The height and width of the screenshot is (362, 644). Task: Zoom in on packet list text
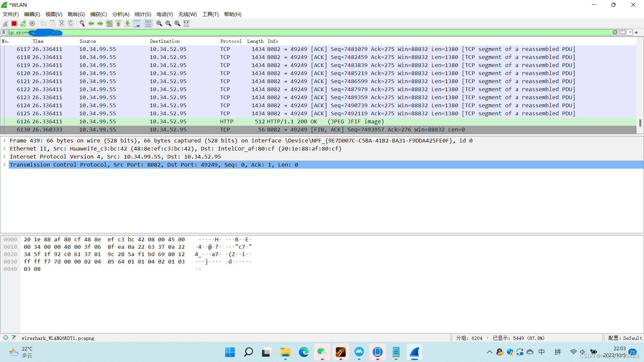pyautogui.click(x=159, y=23)
